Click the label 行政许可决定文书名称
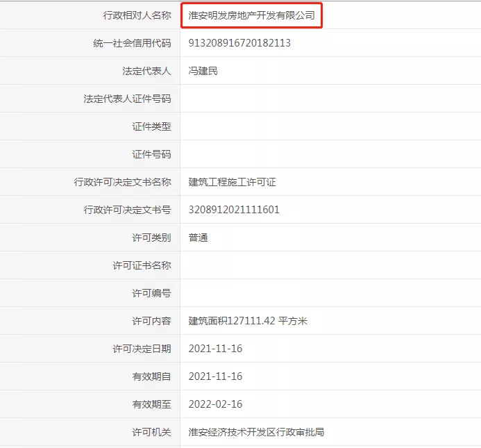The height and width of the screenshot is (448, 481). [122, 182]
